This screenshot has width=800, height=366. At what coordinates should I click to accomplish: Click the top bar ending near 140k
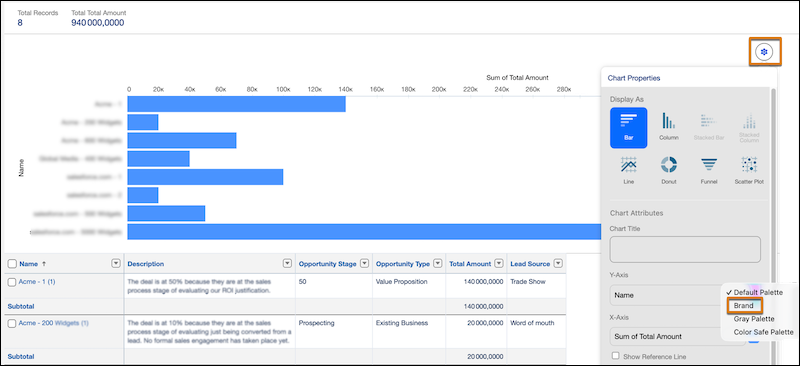tap(236, 104)
